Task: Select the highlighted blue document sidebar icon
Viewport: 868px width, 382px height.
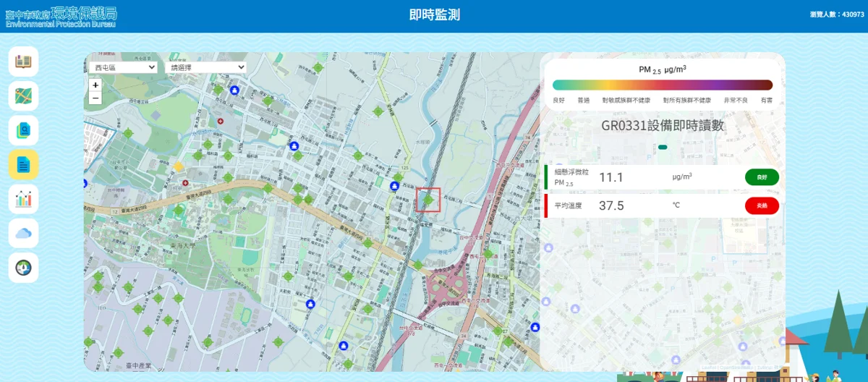Action: (x=23, y=164)
